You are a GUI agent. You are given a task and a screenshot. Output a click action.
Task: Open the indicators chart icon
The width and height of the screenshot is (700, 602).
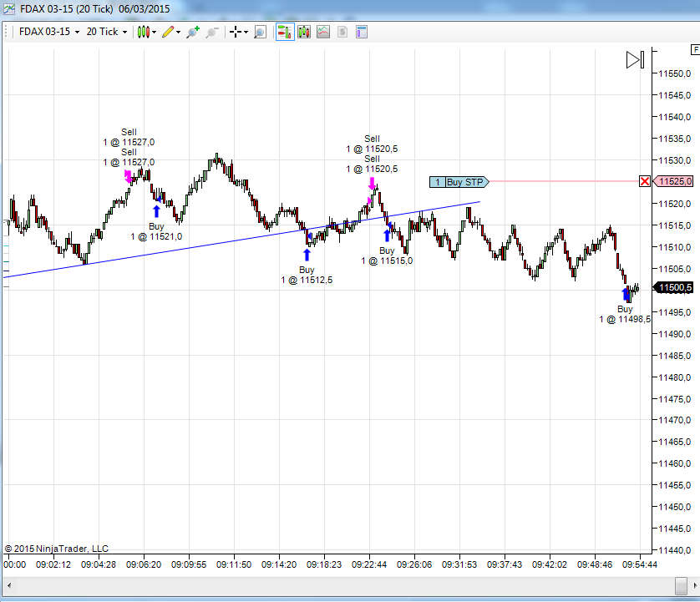323,32
